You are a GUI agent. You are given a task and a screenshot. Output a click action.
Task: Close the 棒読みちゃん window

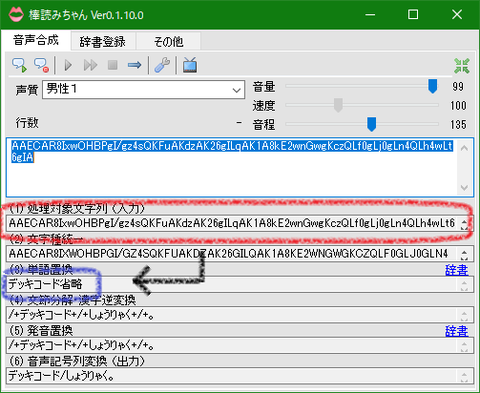point(457,15)
